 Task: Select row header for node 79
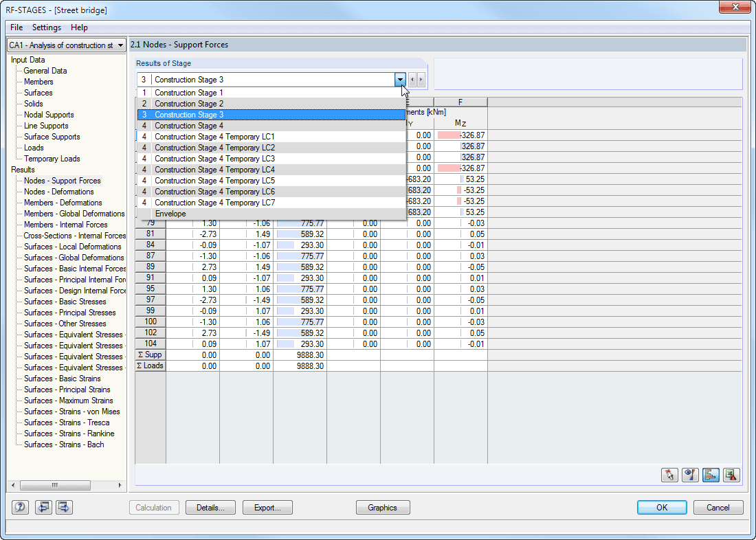tap(151, 223)
